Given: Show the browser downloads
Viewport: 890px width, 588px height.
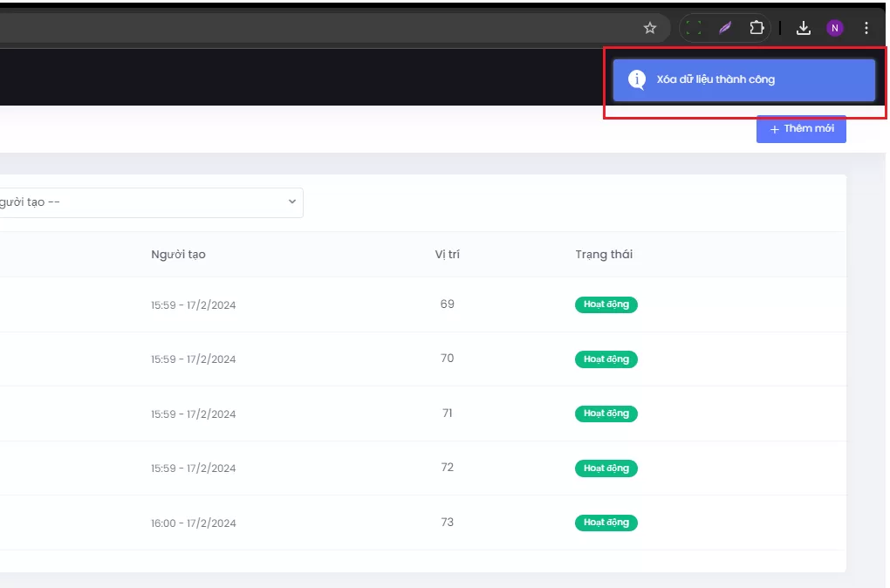Looking at the screenshot, I should click(x=804, y=28).
